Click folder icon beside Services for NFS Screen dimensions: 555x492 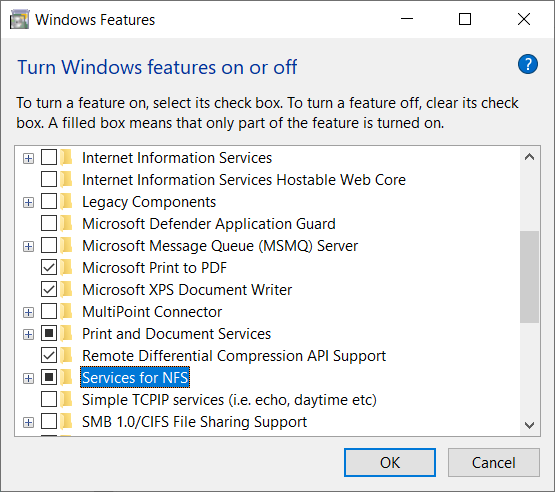66,378
